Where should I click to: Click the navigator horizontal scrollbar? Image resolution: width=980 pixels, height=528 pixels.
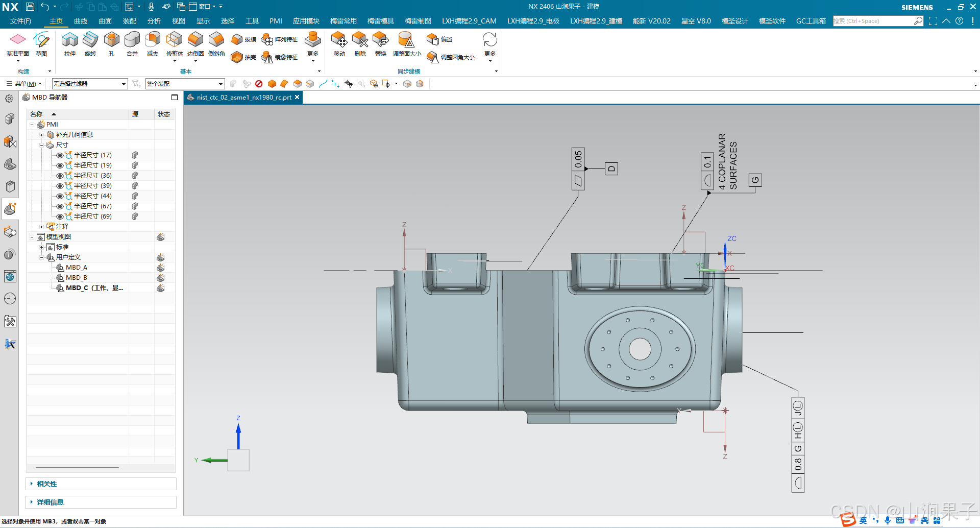pyautogui.click(x=77, y=467)
